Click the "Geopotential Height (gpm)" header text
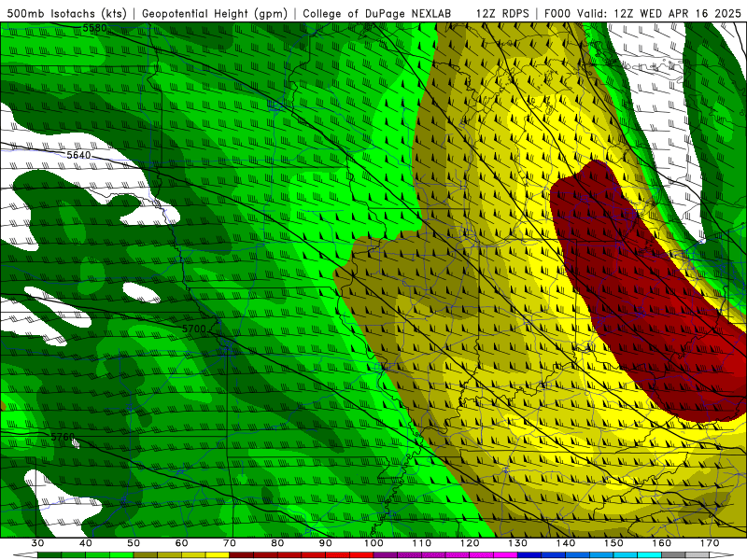Image resolution: width=747 pixels, height=560 pixels. pyautogui.click(x=215, y=13)
